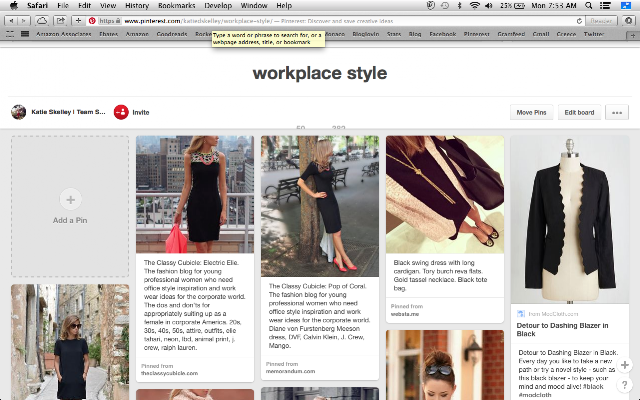
Task: Open the Pinterest bookmark
Action: coord(476,34)
